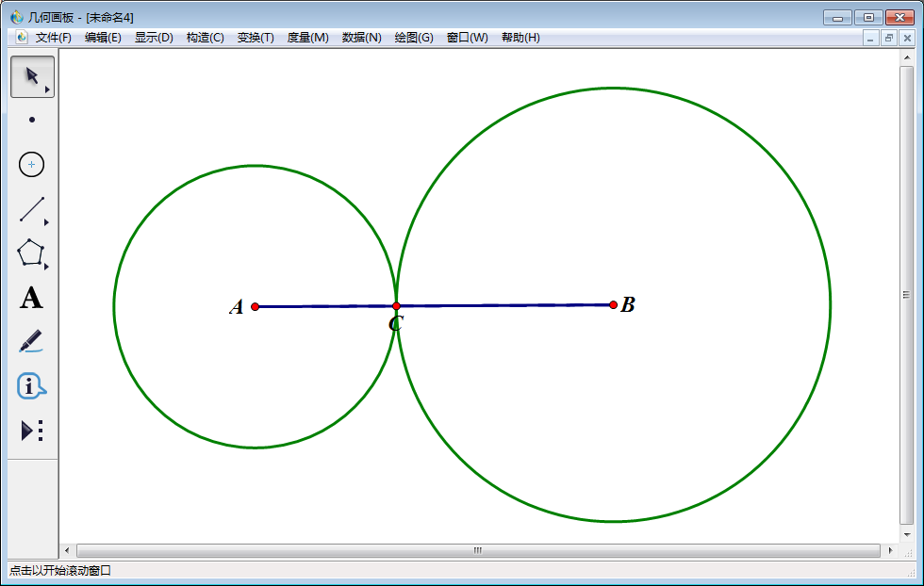Click the vertical scrollbar down arrow
This screenshot has height=586, width=924.
coord(907,534)
